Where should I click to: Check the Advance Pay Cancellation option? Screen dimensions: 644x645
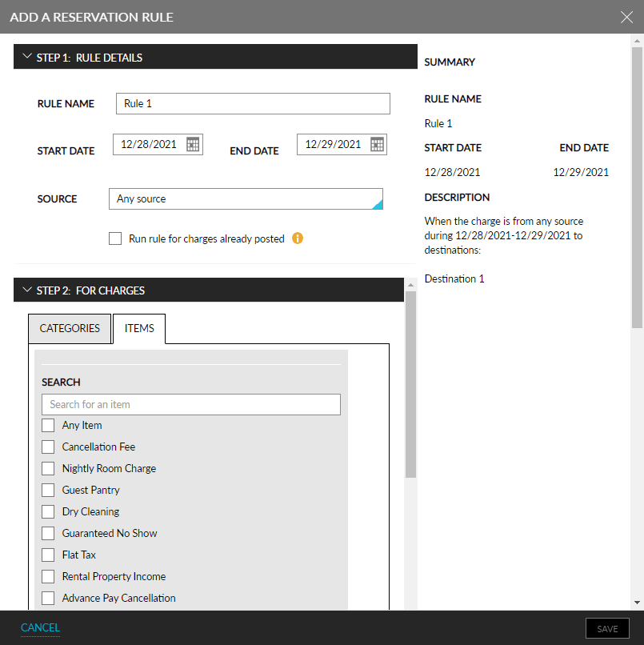pos(47,598)
